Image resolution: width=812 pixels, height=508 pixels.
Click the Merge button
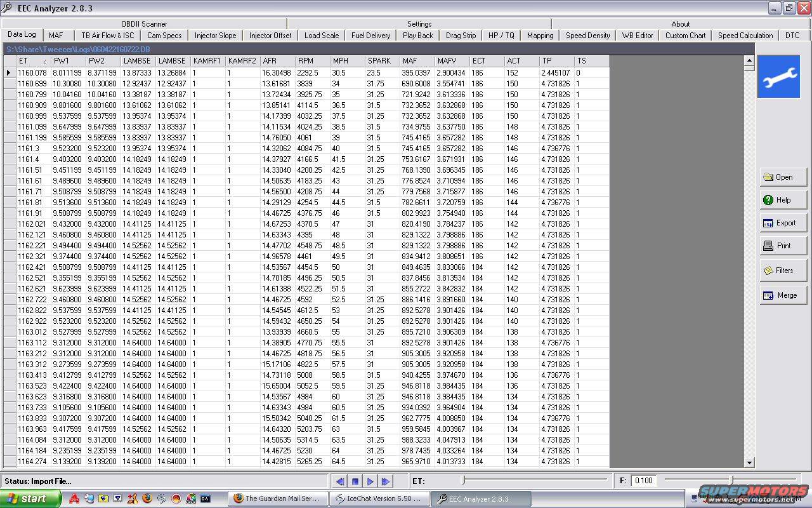pyautogui.click(x=783, y=295)
